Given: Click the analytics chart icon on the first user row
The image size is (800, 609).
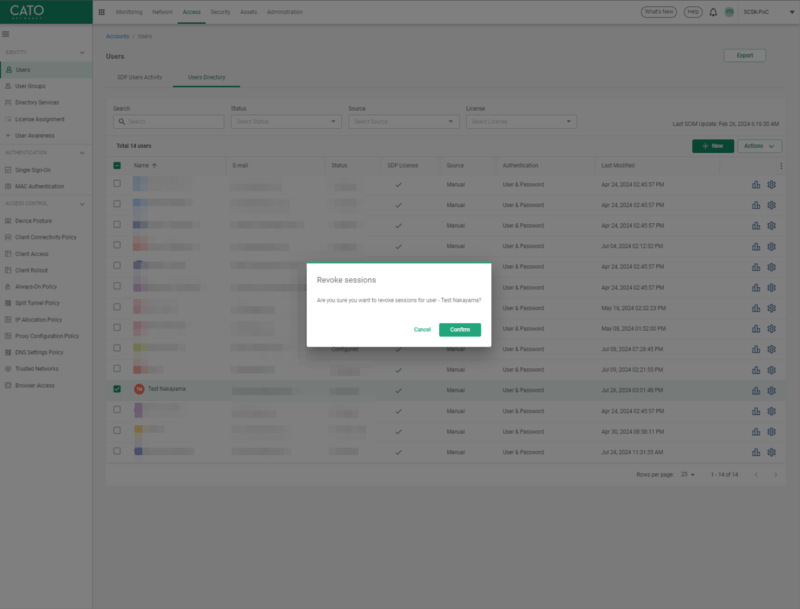Looking at the screenshot, I should point(756,184).
